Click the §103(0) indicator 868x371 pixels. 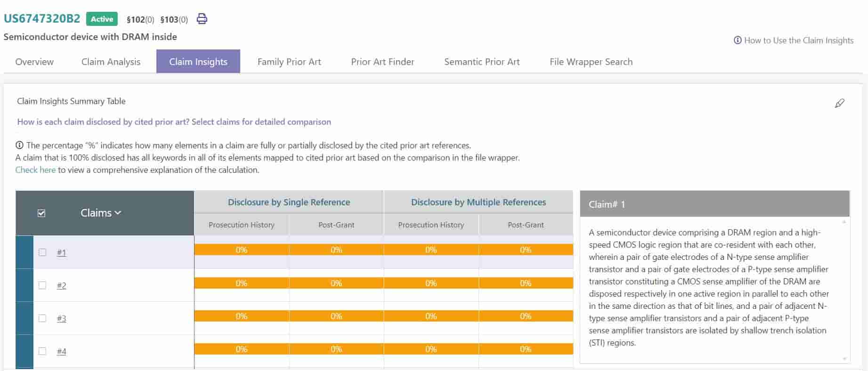(x=174, y=19)
